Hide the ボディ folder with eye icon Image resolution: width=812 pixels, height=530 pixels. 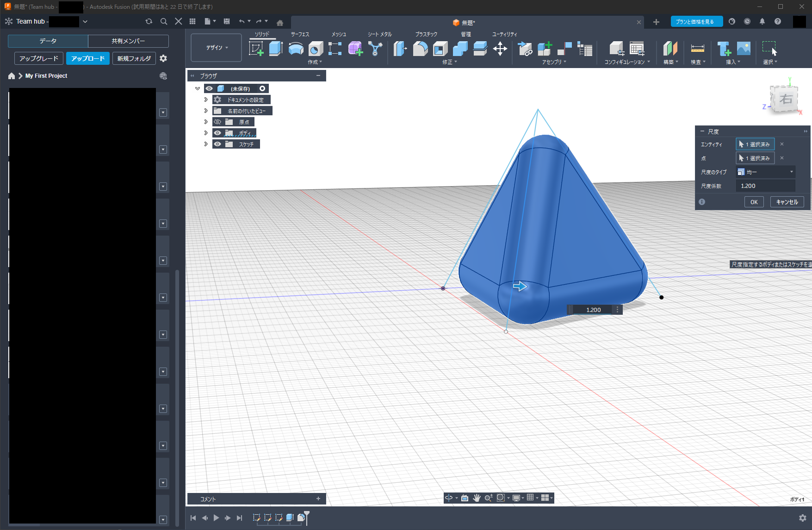[217, 133]
